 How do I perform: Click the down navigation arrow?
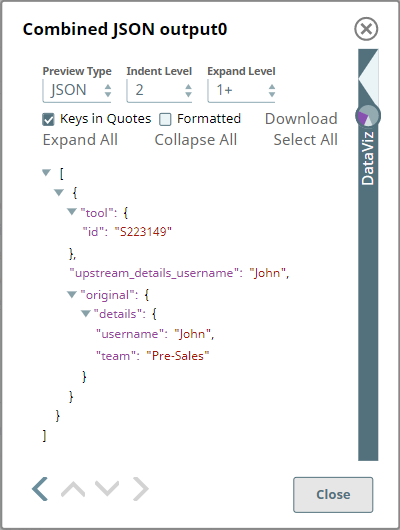pyautogui.click(x=107, y=488)
